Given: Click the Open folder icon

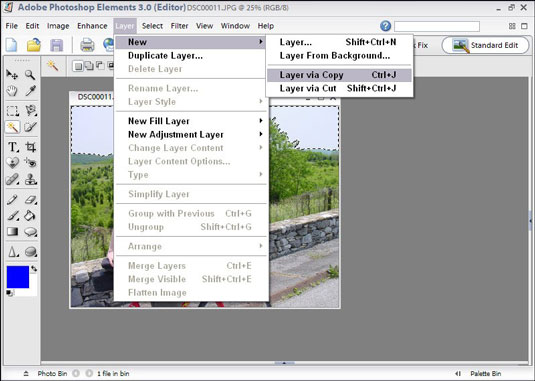Looking at the screenshot, I should pos(34,45).
